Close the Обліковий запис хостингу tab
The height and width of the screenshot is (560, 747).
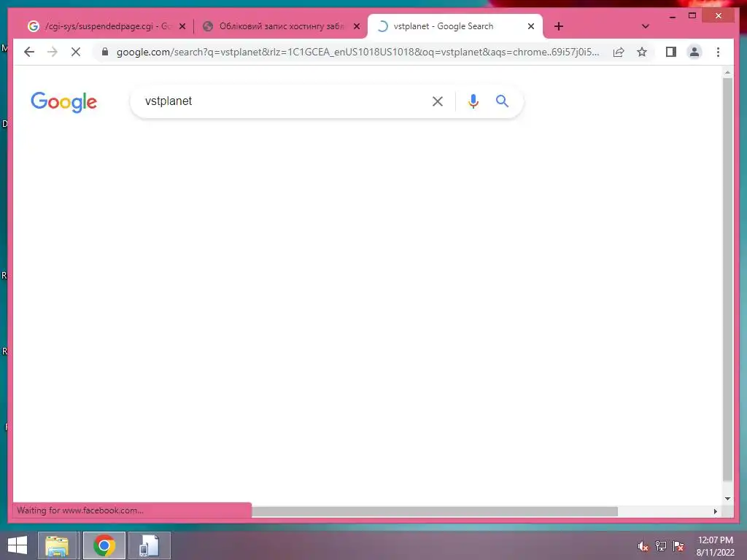coord(356,26)
